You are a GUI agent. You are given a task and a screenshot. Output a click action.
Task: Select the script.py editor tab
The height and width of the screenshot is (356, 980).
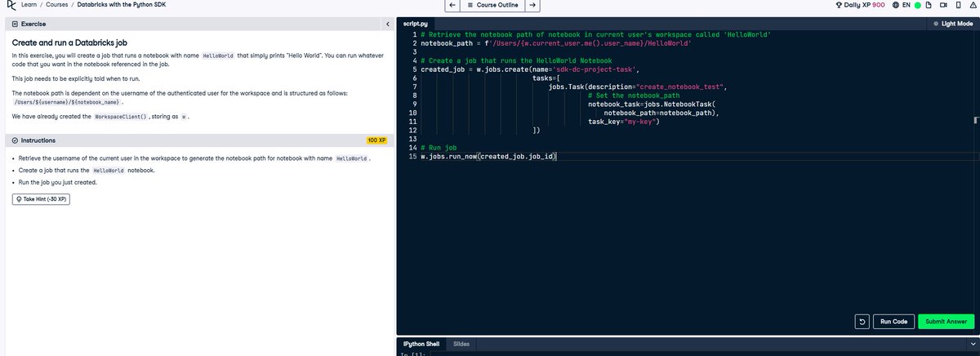click(x=416, y=24)
